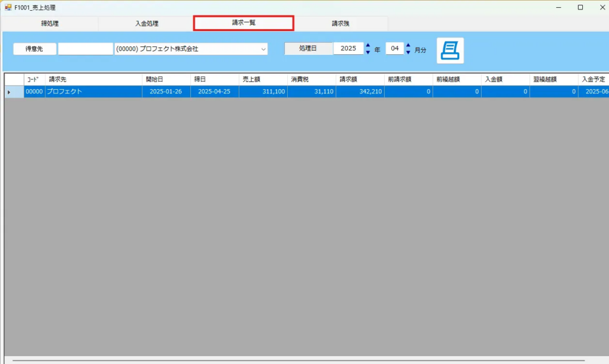Click the 売上額 column header

[x=263, y=79]
